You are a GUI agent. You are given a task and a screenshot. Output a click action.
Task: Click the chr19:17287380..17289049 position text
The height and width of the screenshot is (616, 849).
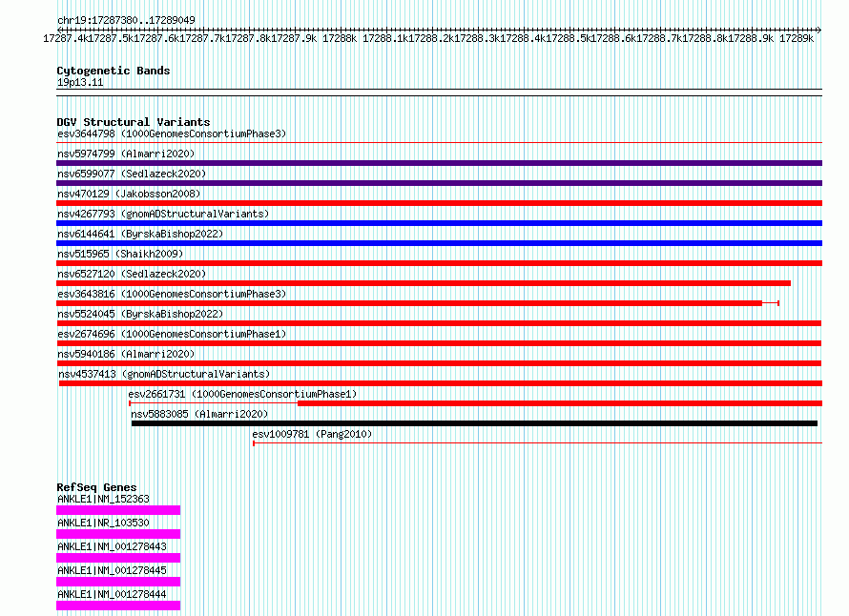click(x=126, y=20)
